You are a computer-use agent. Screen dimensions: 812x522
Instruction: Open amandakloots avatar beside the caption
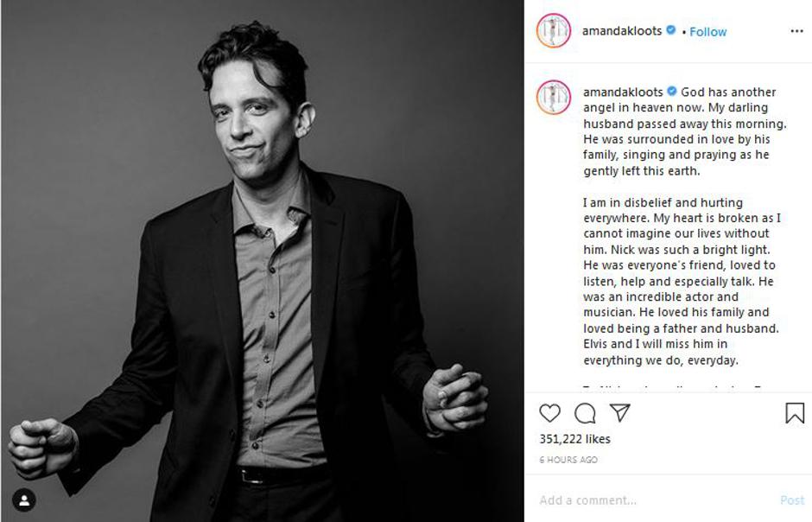click(x=553, y=97)
